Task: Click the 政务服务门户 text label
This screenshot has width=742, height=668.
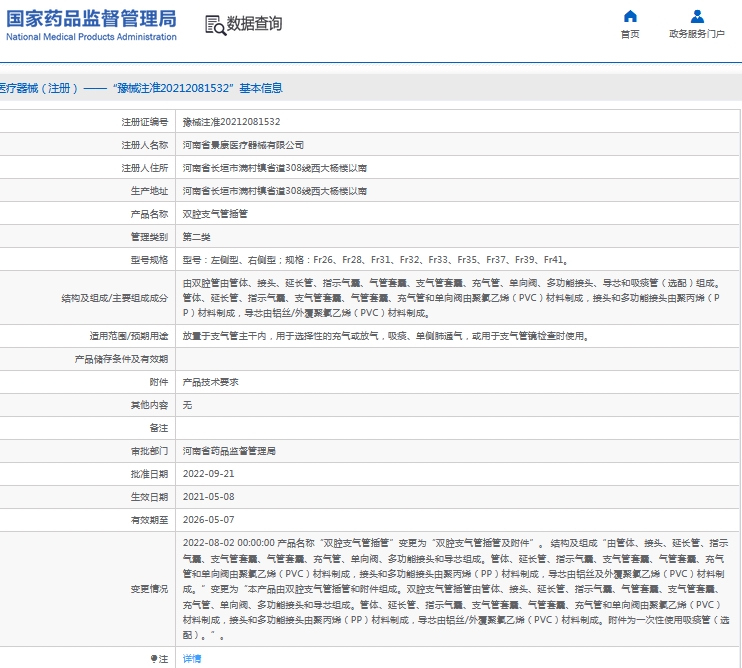Action: 697,34
